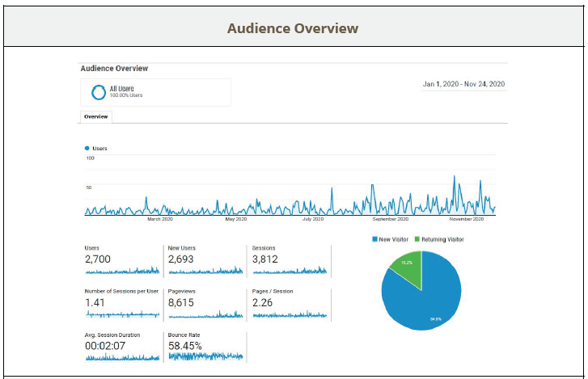This screenshot has width=588, height=379.
Task: Click the New Visitor legend text
Action: tap(393, 239)
